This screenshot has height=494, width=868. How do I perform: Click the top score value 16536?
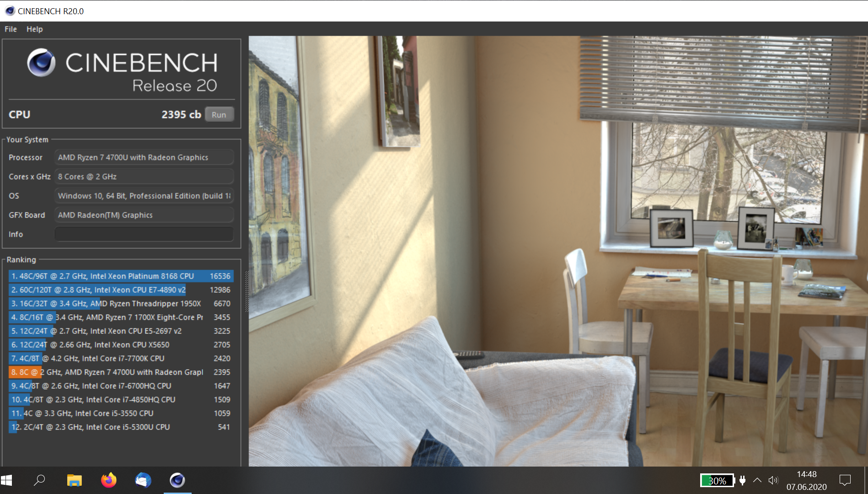pos(220,276)
